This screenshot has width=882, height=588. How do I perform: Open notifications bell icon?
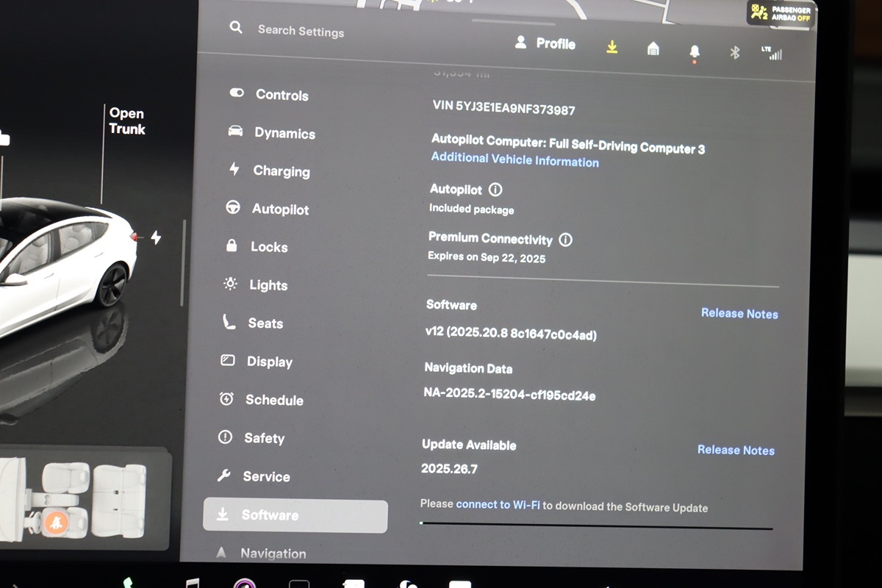694,52
